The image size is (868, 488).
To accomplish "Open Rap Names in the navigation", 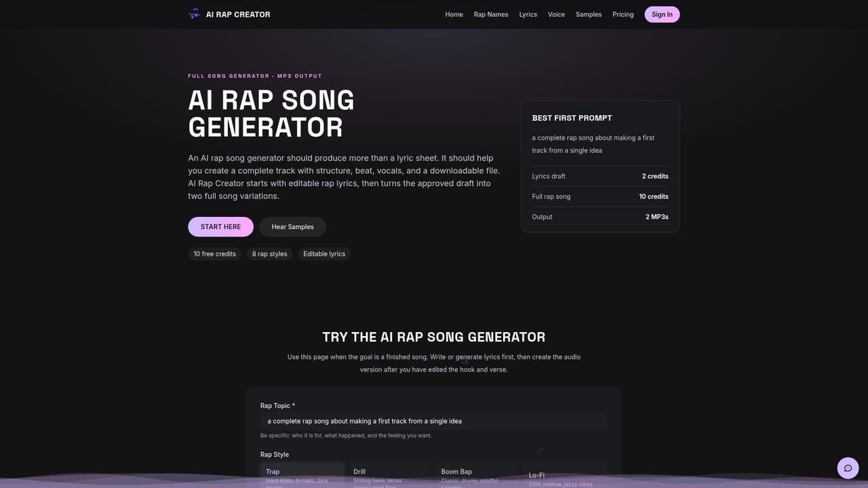I will (x=491, y=14).
